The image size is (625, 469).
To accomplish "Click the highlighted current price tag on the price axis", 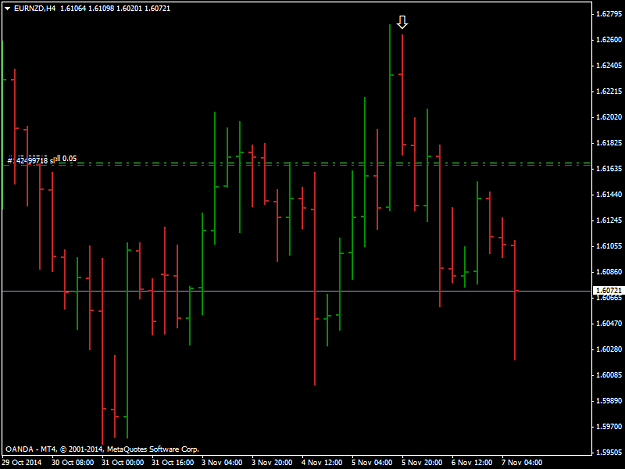I will (608, 290).
